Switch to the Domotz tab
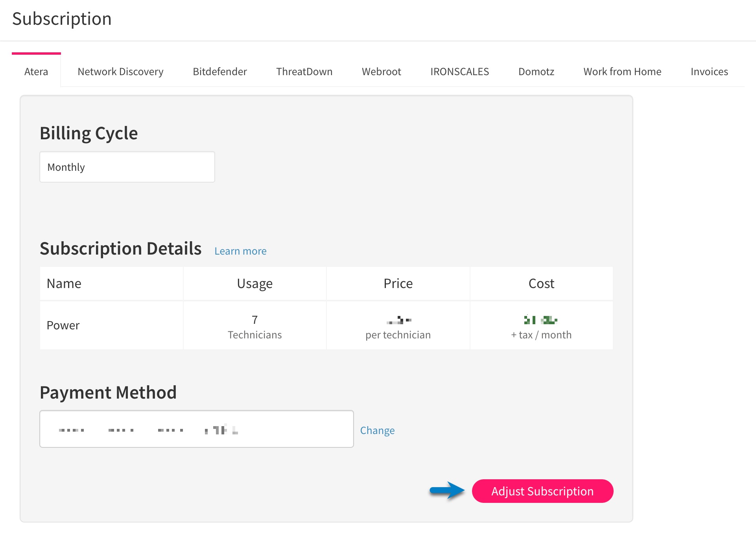Viewport: 756px width, 543px height. (x=536, y=71)
